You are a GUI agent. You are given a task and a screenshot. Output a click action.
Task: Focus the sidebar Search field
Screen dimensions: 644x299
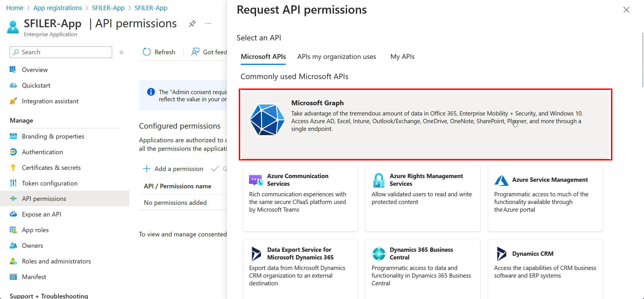pyautogui.click(x=61, y=52)
